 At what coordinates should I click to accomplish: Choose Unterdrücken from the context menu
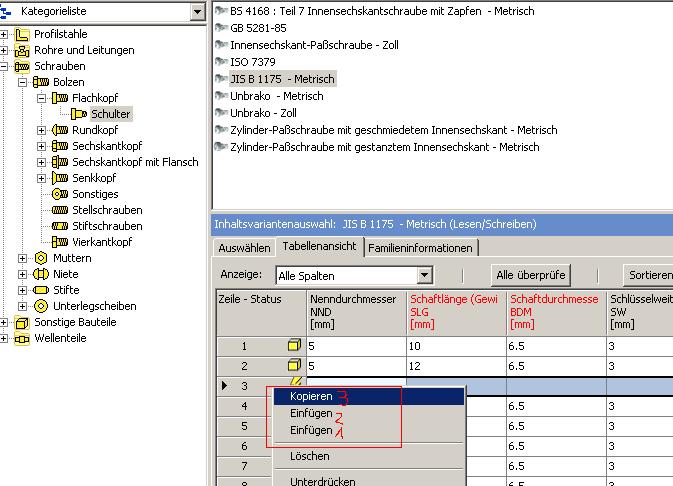click(369, 481)
